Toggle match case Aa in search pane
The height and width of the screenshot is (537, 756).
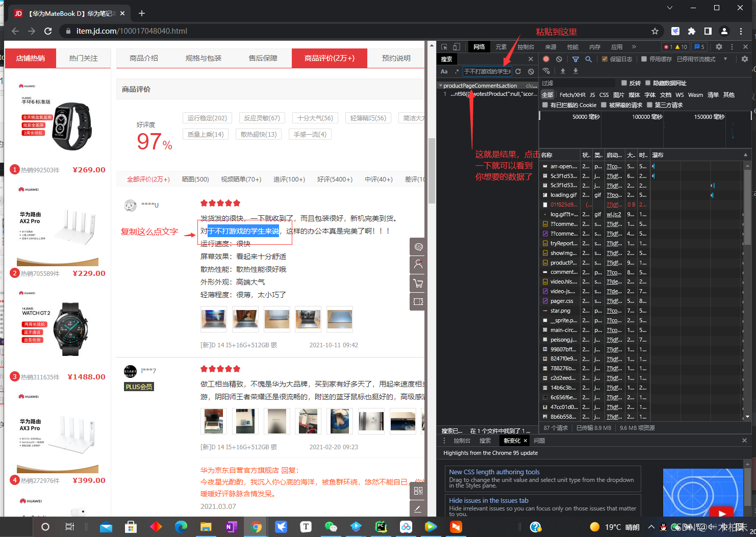(444, 71)
